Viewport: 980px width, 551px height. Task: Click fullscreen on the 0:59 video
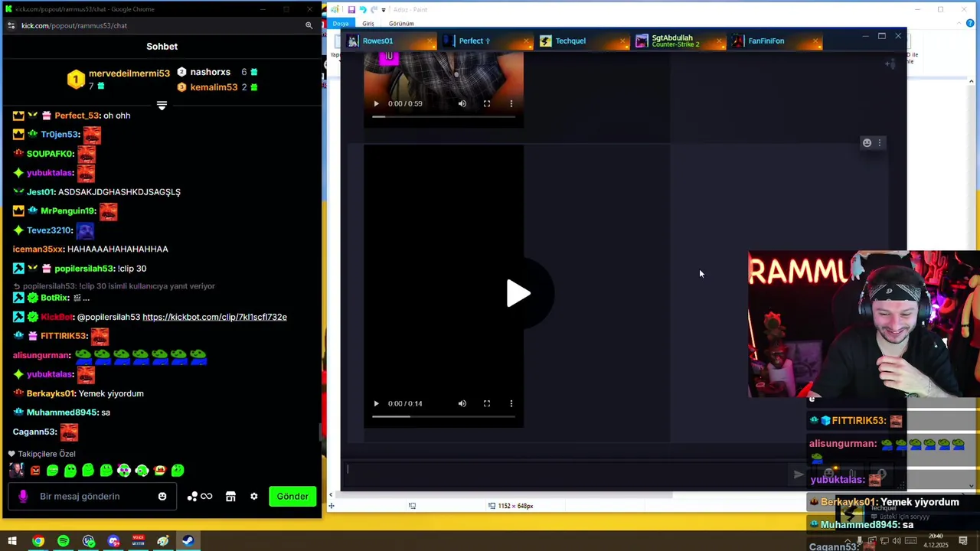click(x=487, y=103)
